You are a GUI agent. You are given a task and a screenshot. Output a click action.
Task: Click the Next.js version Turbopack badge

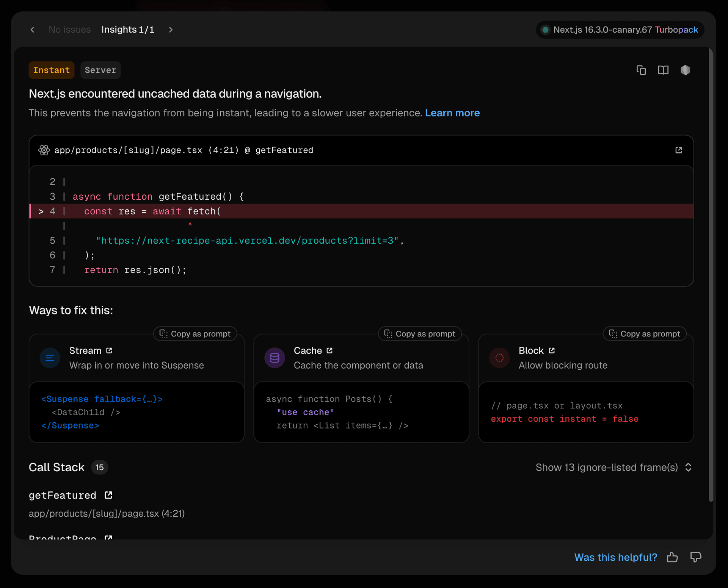(x=620, y=30)
